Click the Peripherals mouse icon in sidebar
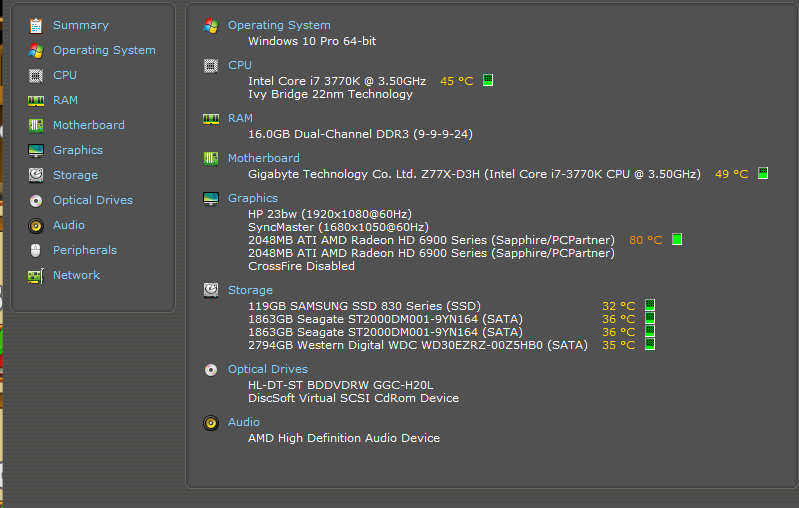Image resolution: width=799 pixels, height=508 pixels. click(36, 250)
